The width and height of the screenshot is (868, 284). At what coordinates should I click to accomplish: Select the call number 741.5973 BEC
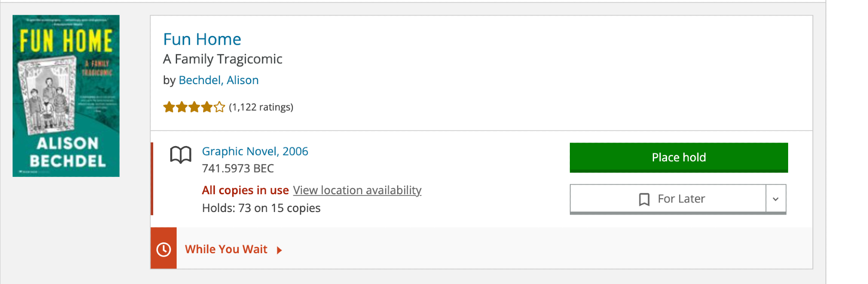238,169
